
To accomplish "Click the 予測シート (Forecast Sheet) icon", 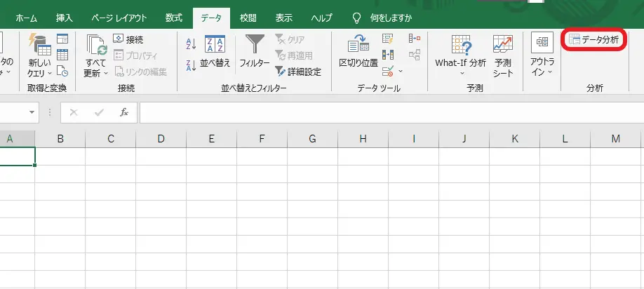I will (x=502, y=55).
